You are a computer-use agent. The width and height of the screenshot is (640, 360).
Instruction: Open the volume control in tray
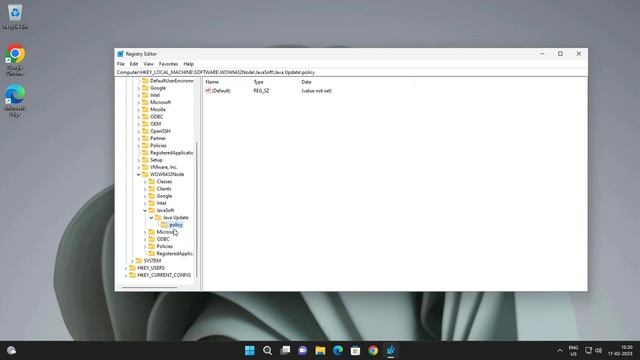(x=599, y=351)
